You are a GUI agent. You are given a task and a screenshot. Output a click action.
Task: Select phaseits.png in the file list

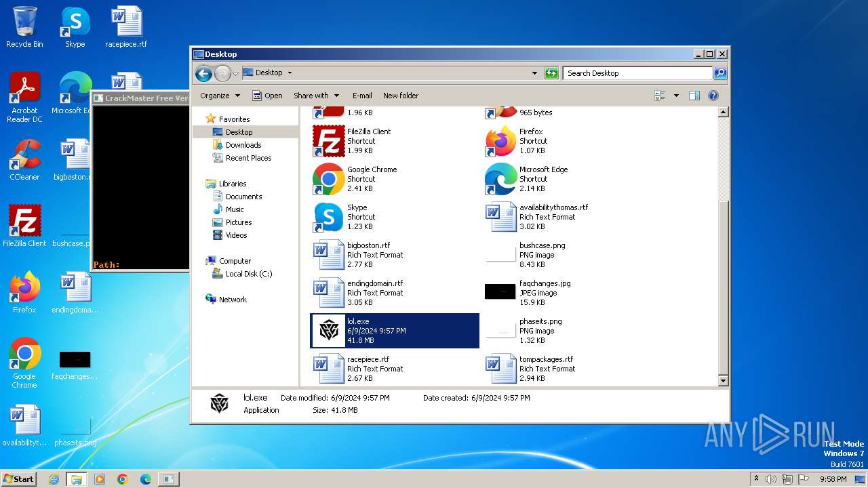567,331
